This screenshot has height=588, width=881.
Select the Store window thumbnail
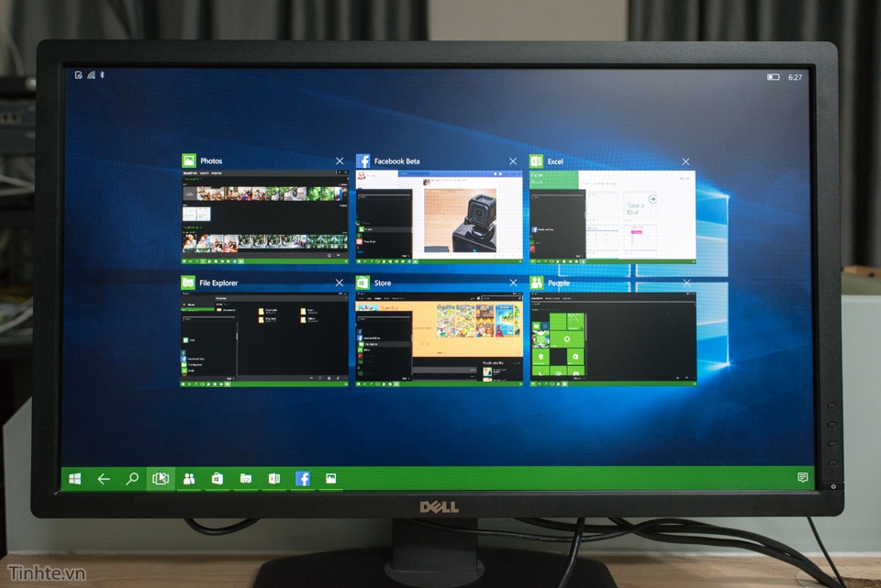coord(439,339)
